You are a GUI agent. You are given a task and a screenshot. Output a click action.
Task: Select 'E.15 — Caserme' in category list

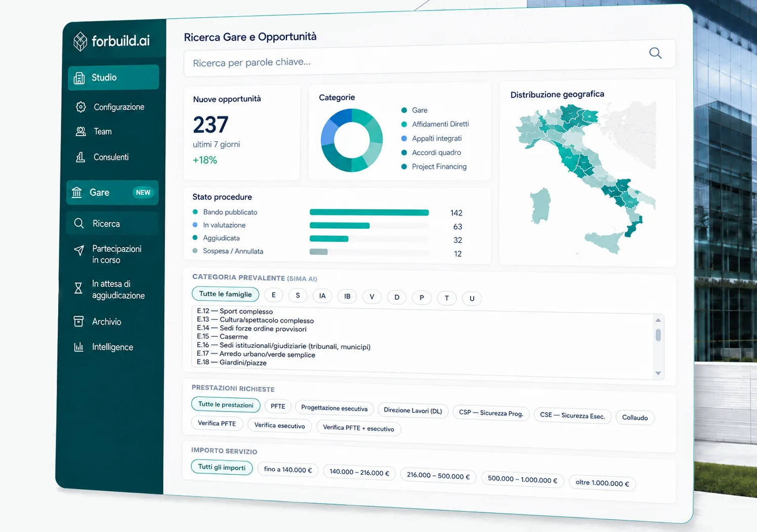[223, 337]
